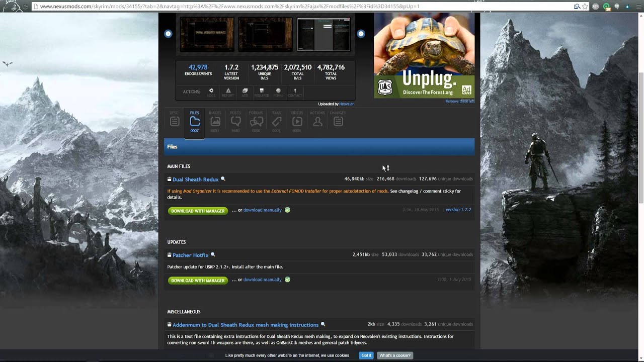
Task: Open the Images tab
Action: click(215, 121)
